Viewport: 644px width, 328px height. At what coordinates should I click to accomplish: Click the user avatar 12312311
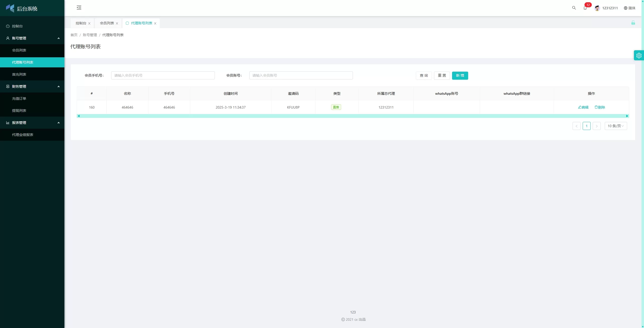(x=597, y=8)
